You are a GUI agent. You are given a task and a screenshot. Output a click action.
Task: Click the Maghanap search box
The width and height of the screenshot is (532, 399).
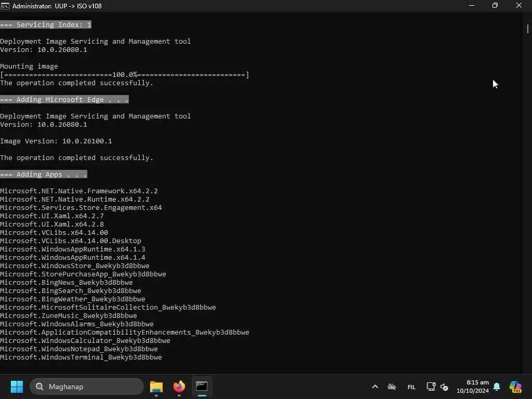coord(87,387)
